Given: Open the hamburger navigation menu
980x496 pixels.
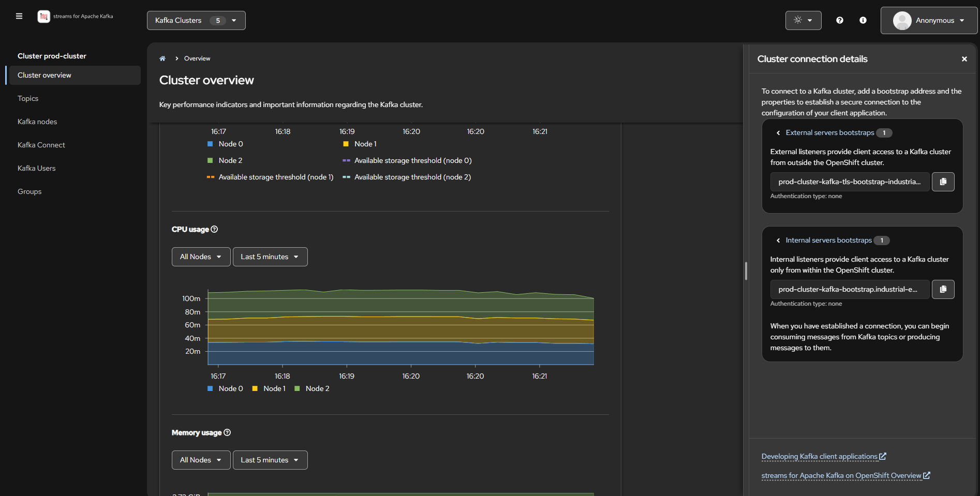Looking at the screenshot, I should tap(19, 16).
